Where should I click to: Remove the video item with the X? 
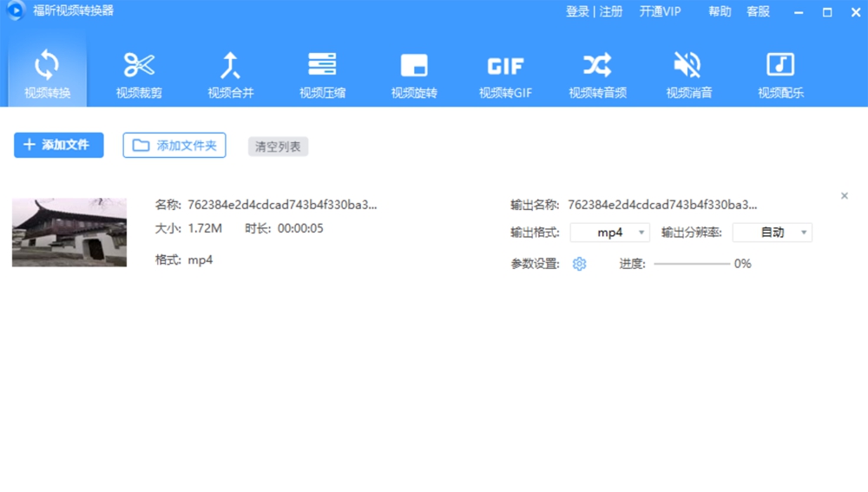(845, 196)
